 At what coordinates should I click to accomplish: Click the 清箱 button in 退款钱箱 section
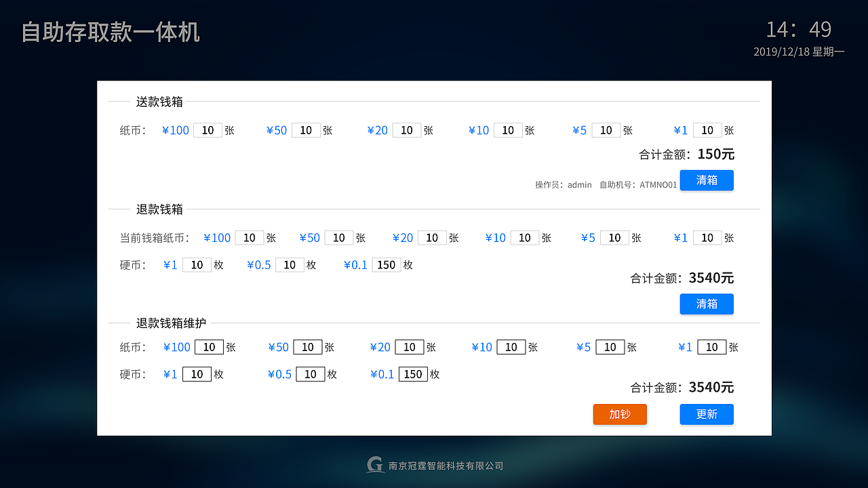(x=707, y=304)
